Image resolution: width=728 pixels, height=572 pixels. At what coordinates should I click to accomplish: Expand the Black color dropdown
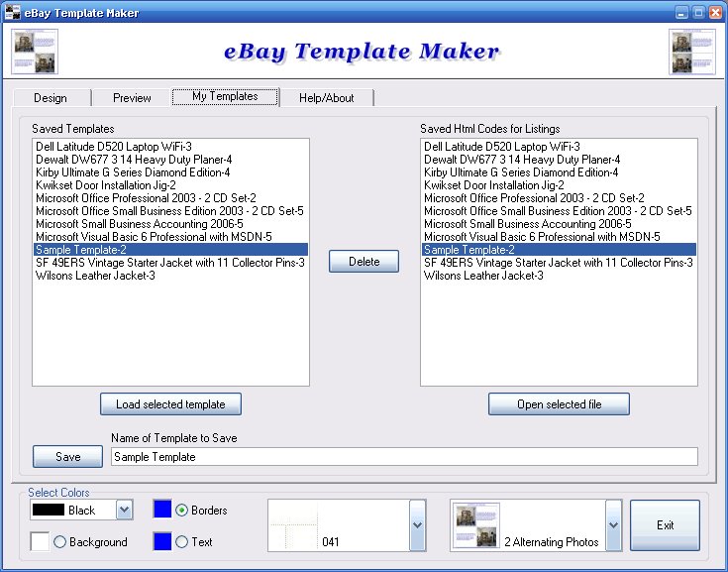(124, 510)
